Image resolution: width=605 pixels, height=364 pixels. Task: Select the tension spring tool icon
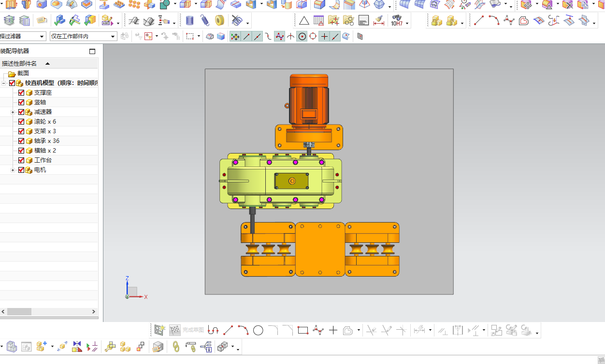pyautogui.click(x=205, y=21)
